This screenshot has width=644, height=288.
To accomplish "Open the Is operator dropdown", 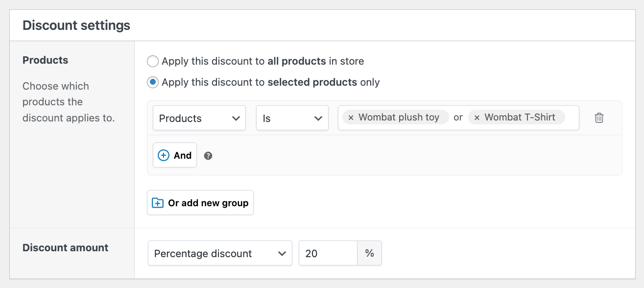I will click(292, 118).
